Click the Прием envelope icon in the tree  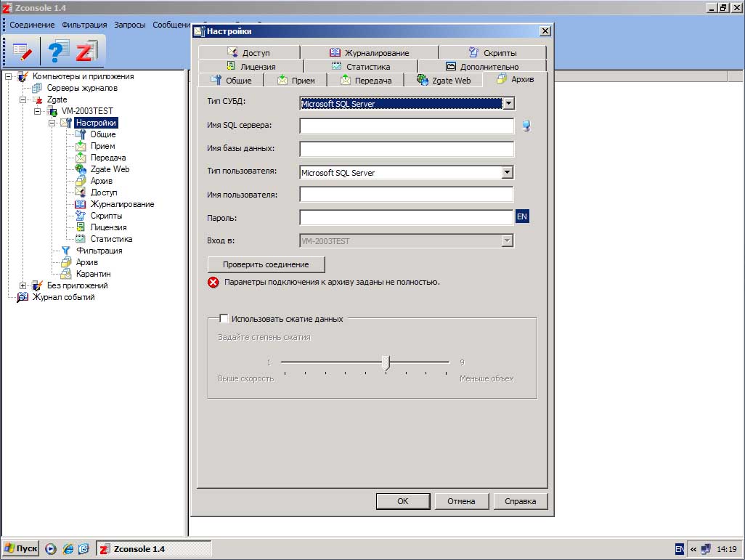coord(81,146)
